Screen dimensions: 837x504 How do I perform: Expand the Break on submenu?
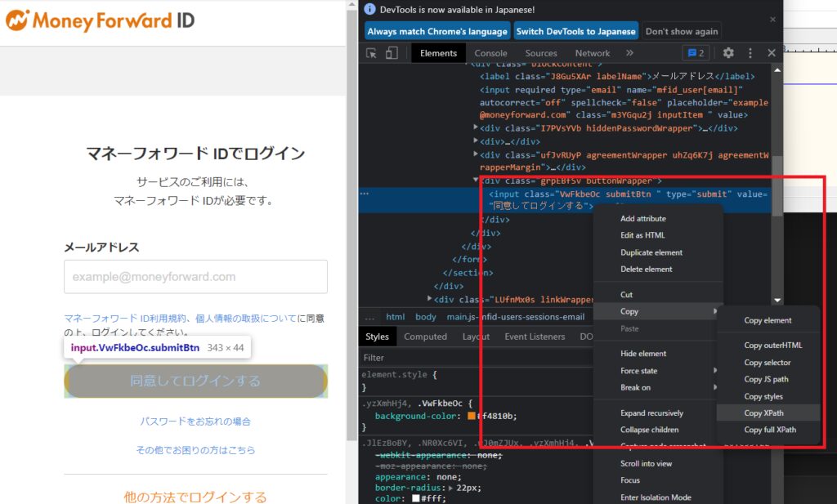click(658, 388)
